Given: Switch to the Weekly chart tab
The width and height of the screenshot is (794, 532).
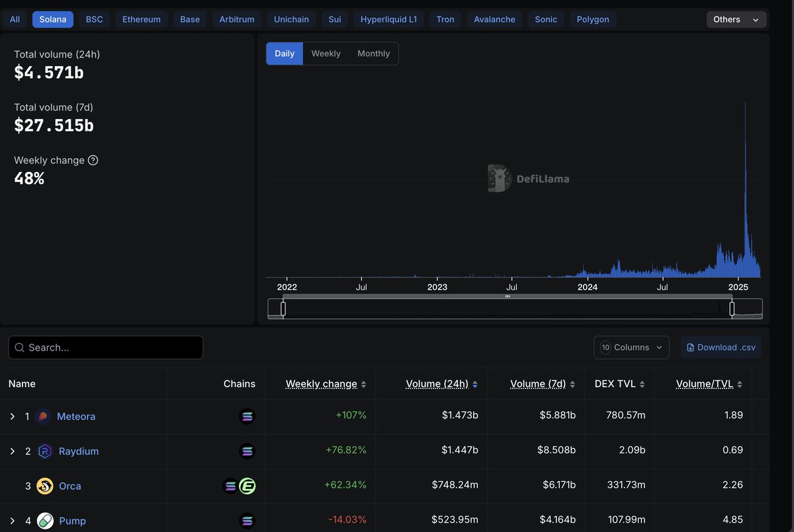Looking at the screenshot, I should click(x=326, y=53).
